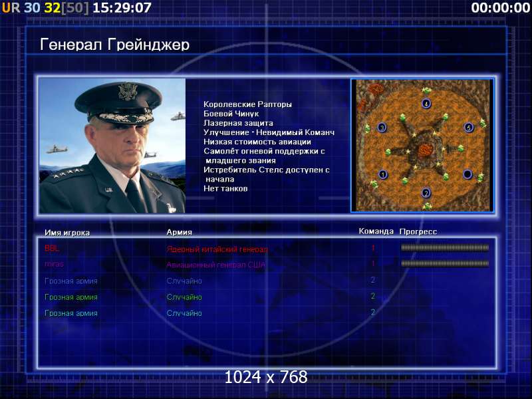This screenshot has height=399, width=532.
Task: Click the grey 'Случайно' army entry
Action: 184,281
